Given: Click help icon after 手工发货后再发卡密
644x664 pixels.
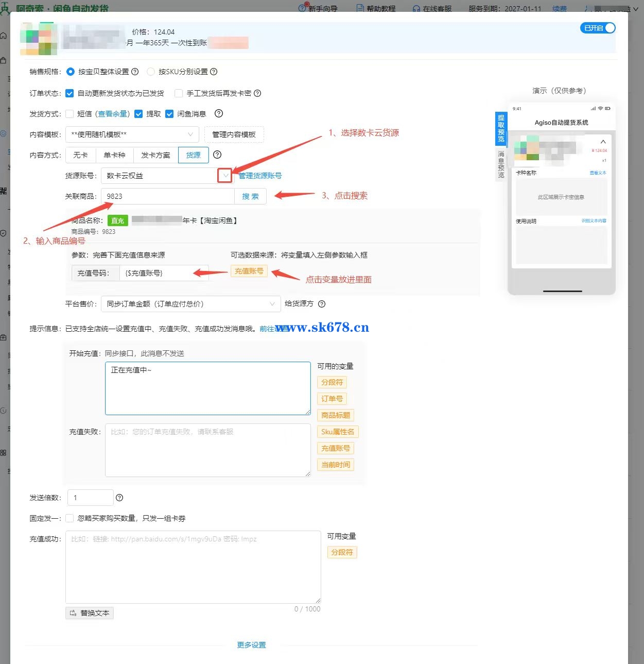Looking at the screenshot, I should coord(257,93).
